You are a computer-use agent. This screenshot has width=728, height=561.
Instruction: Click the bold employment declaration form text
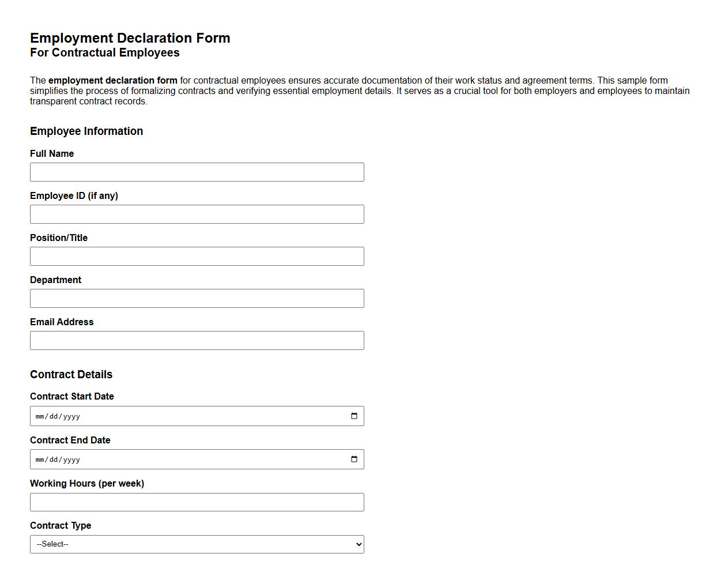pyautogui.click(x=113, y=80)
